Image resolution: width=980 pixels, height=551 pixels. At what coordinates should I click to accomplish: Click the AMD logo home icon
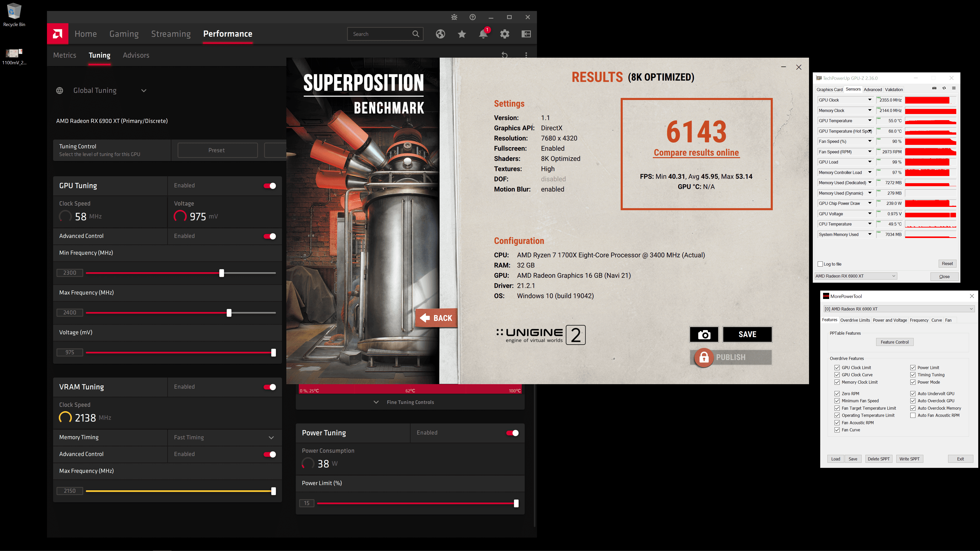pos(57,34)
